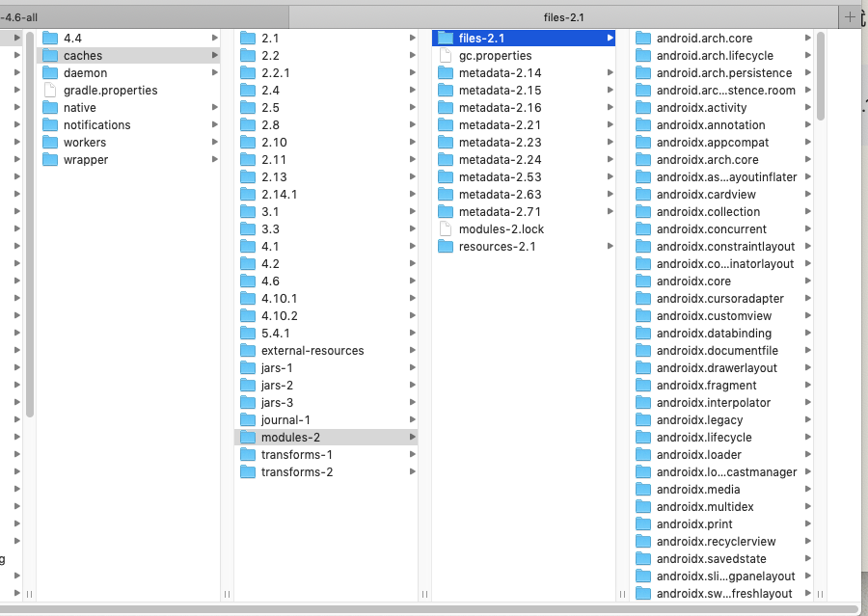Image resolution: width=868 pixels, height=616 pixels.
Task: Click the metadata-2.71 folder icon
Action: (x=446, y=211)
